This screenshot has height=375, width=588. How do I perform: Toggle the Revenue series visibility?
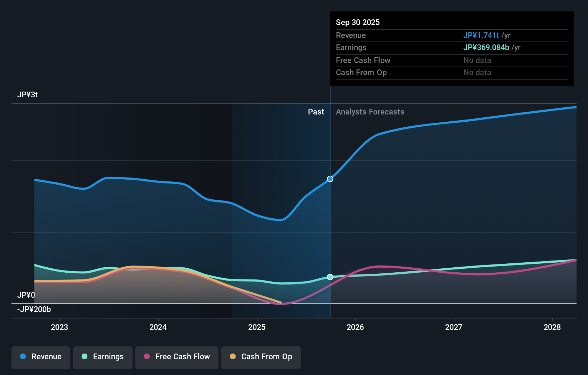40,357
